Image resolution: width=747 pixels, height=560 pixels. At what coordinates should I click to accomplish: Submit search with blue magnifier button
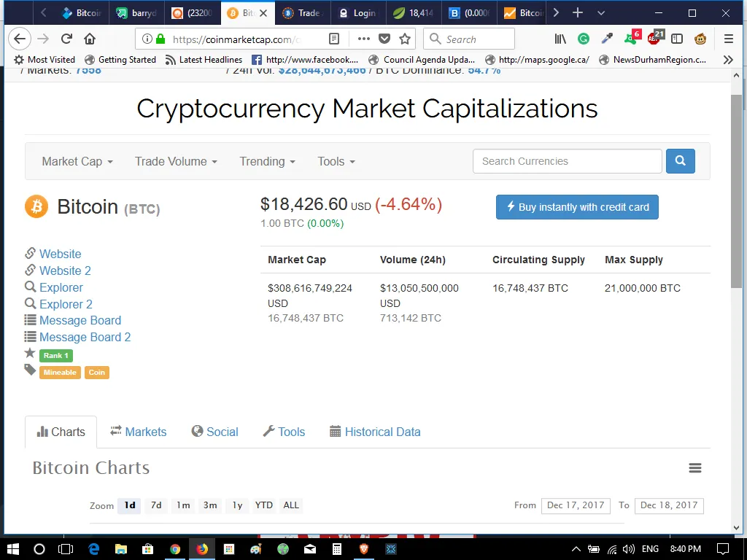(x=680, y=161)
